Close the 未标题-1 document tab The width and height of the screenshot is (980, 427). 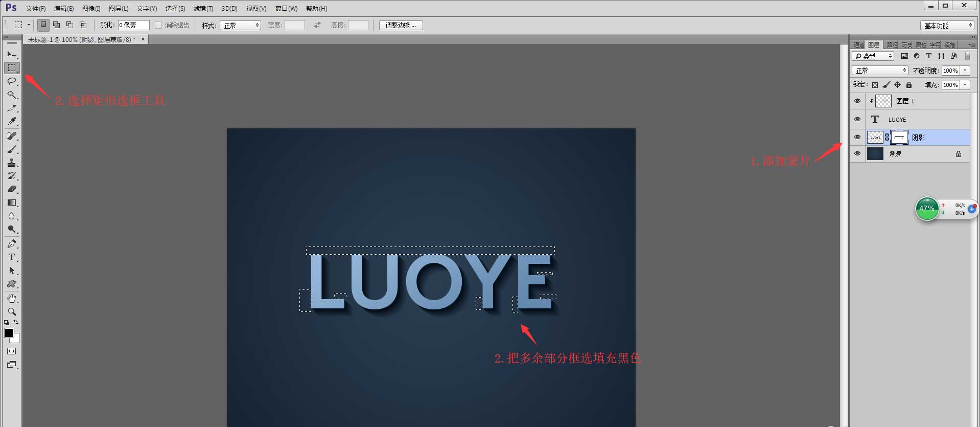click(143, 39)
